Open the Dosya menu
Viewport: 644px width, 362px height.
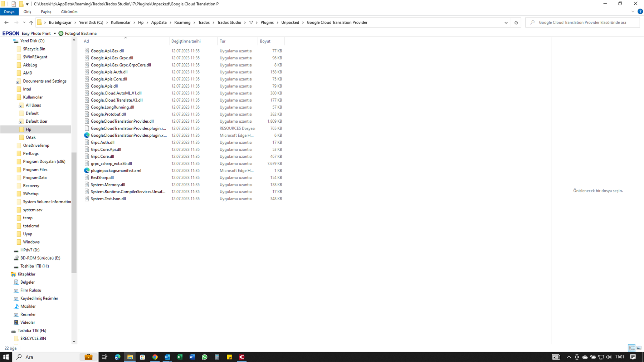[9, 12]
